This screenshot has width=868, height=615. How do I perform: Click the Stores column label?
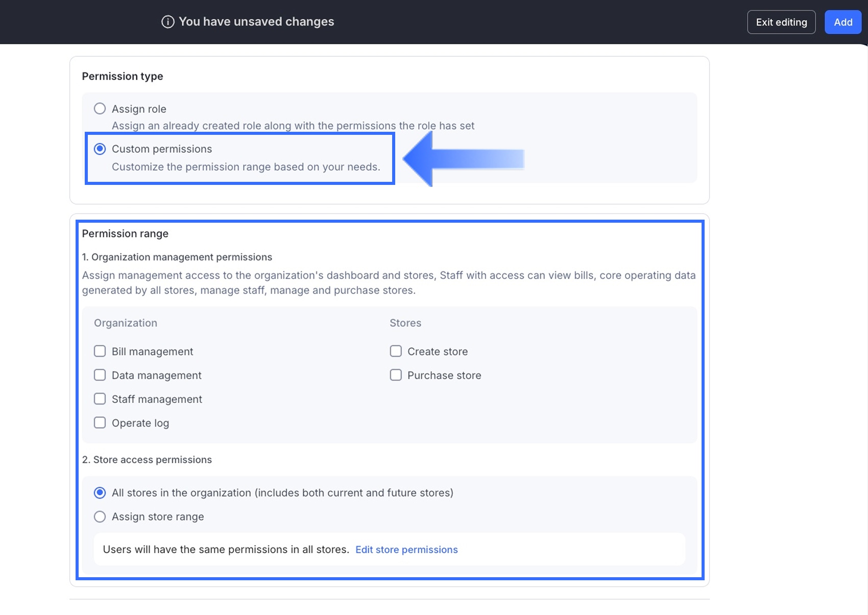click(405, 323)
